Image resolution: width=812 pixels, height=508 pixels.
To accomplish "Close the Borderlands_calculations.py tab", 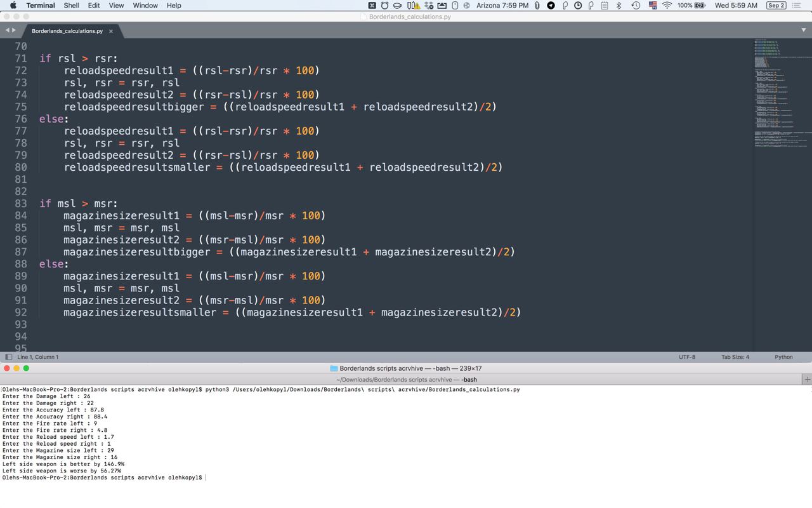I will tap(111, 31).
